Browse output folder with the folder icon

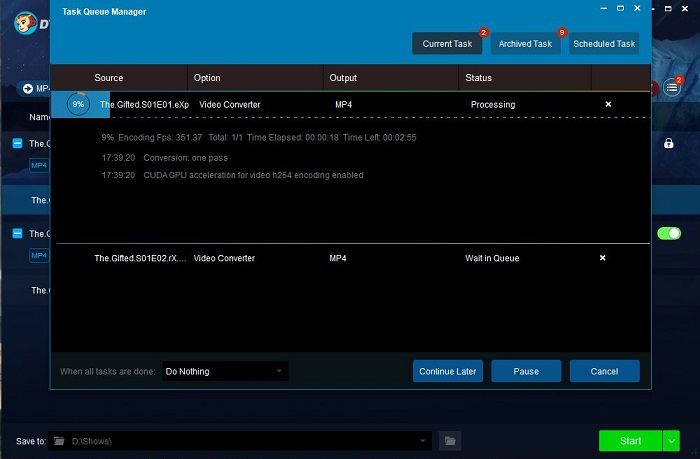click(450, 441)
